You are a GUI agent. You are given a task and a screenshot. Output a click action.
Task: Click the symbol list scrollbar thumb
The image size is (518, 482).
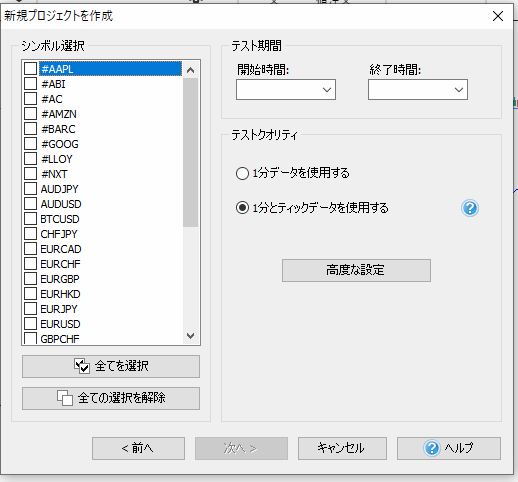(191, 153)
